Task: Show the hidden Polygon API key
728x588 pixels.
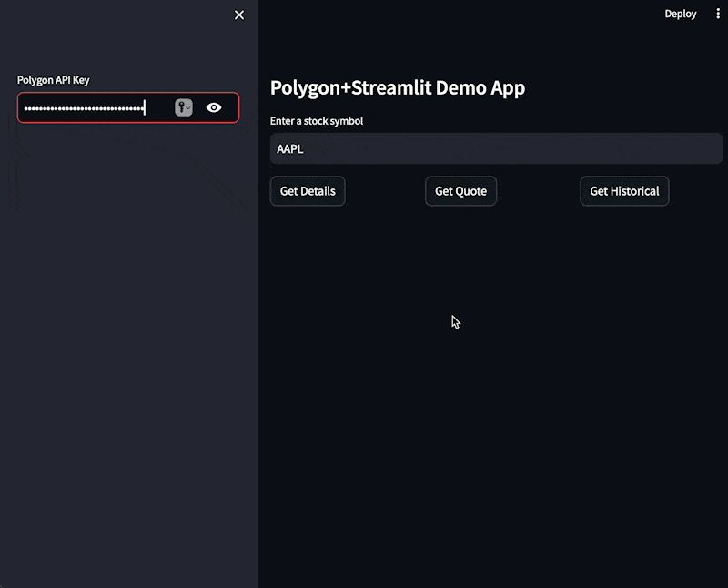Action: pos(214,107)
